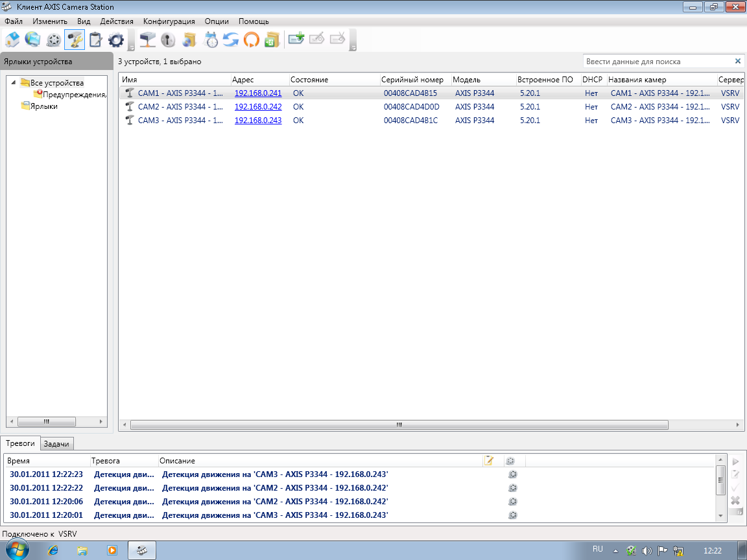Collapse the 'Все устройства' tree node
The height and width of the screenshot is (560, 747).
[14, 82]
